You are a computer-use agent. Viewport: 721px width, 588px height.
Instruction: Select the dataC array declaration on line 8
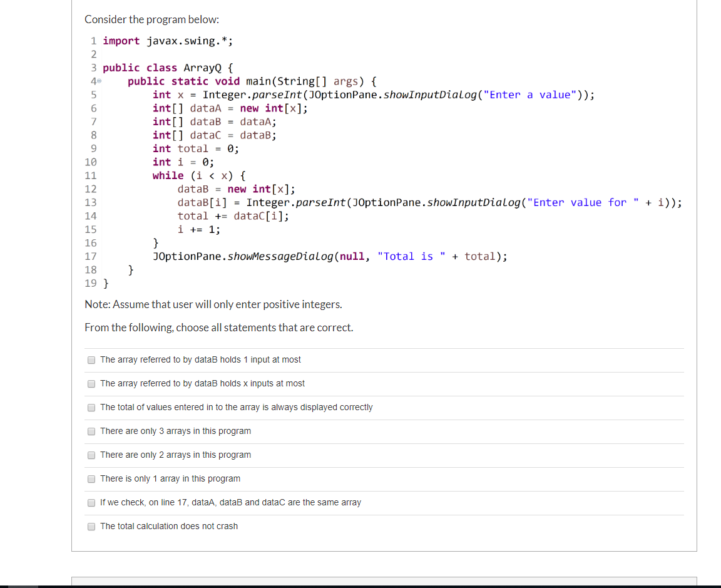tap(213, 135)
